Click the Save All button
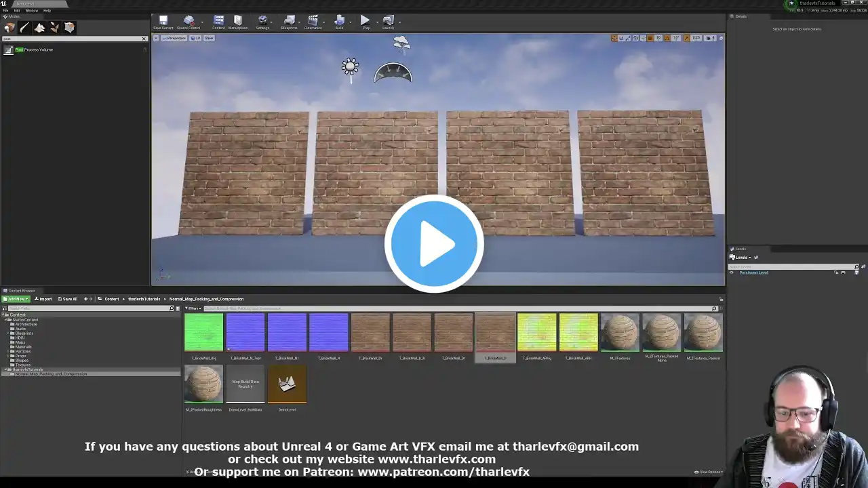 pyautogui.click(x=68, y=299)
